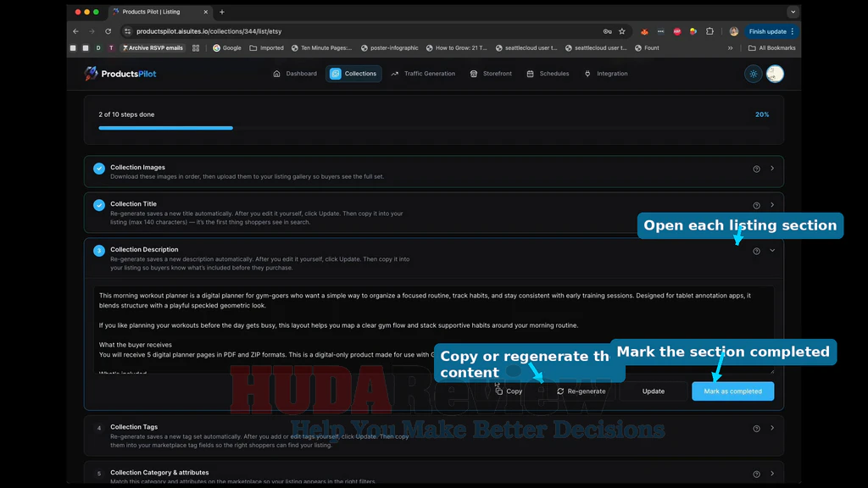The image size is (868, 488).
Task: Open the Imported bookmarks folder
Action: click(x=266, y=48)
